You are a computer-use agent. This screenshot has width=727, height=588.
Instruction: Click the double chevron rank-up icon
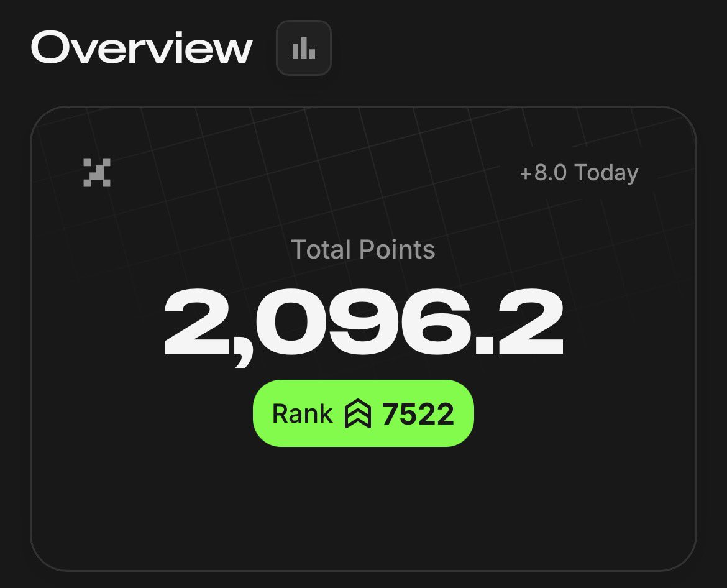(358, 413)
